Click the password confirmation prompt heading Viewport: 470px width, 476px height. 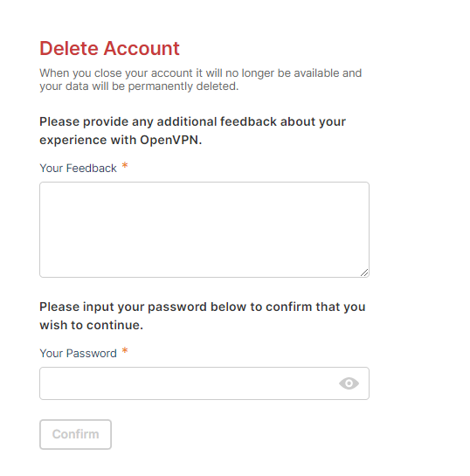pyautogui.click(x=203, y=316)
